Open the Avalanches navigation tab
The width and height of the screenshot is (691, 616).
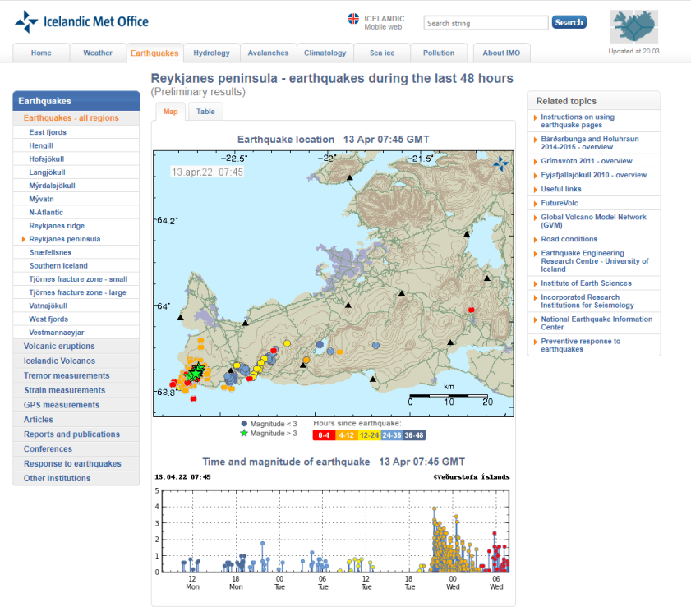268,53
